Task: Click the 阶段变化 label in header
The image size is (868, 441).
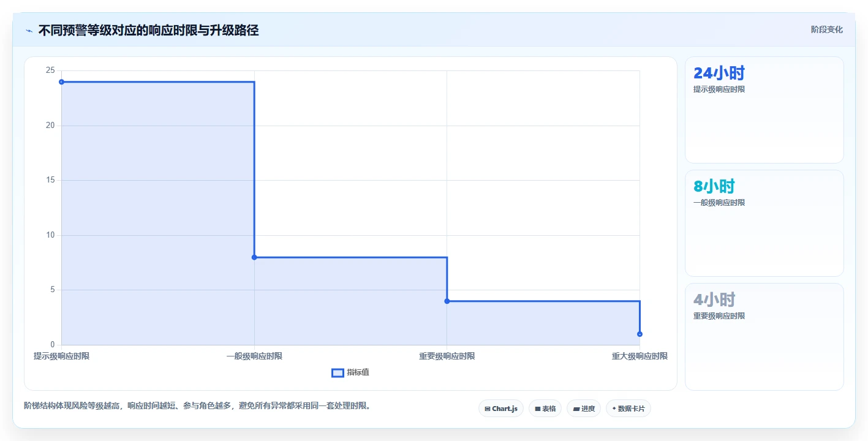Action: (x=826, y=29)
